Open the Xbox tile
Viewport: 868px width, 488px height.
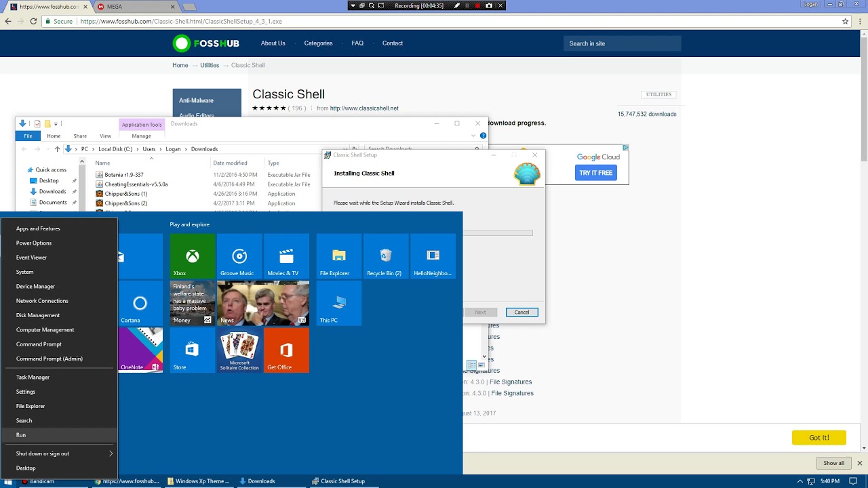tap(193, 256)
